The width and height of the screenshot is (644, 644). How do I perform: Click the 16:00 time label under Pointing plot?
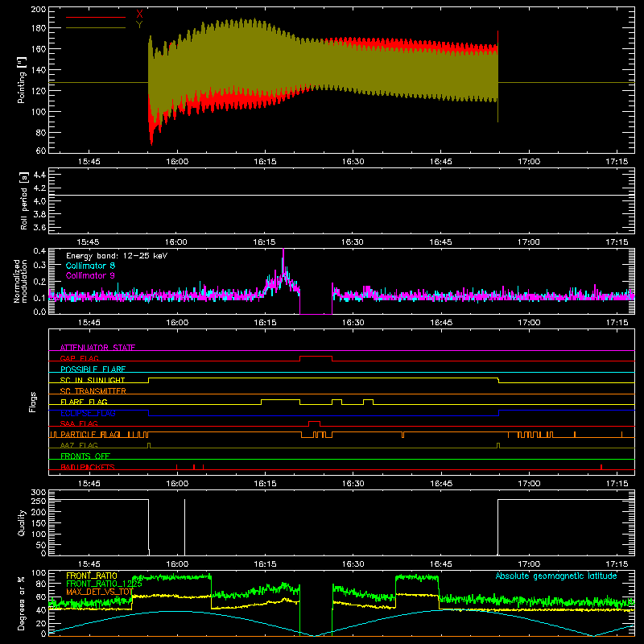[x=177, y=162]
